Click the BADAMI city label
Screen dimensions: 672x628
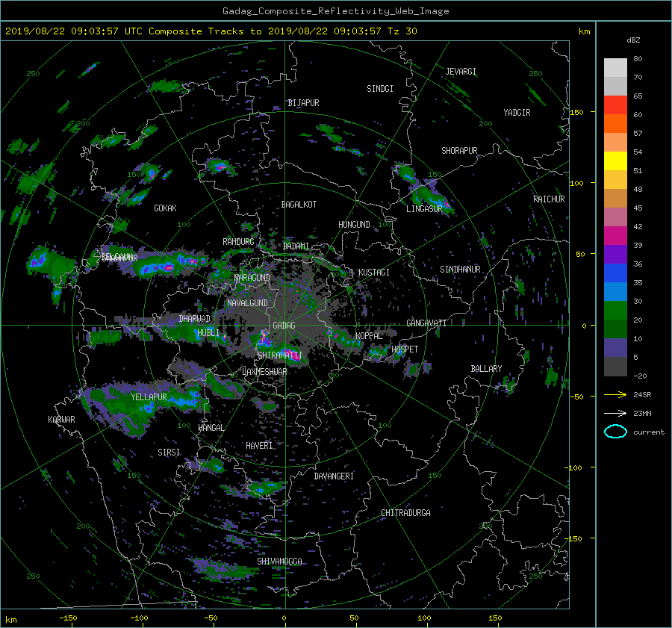point(296,246)
